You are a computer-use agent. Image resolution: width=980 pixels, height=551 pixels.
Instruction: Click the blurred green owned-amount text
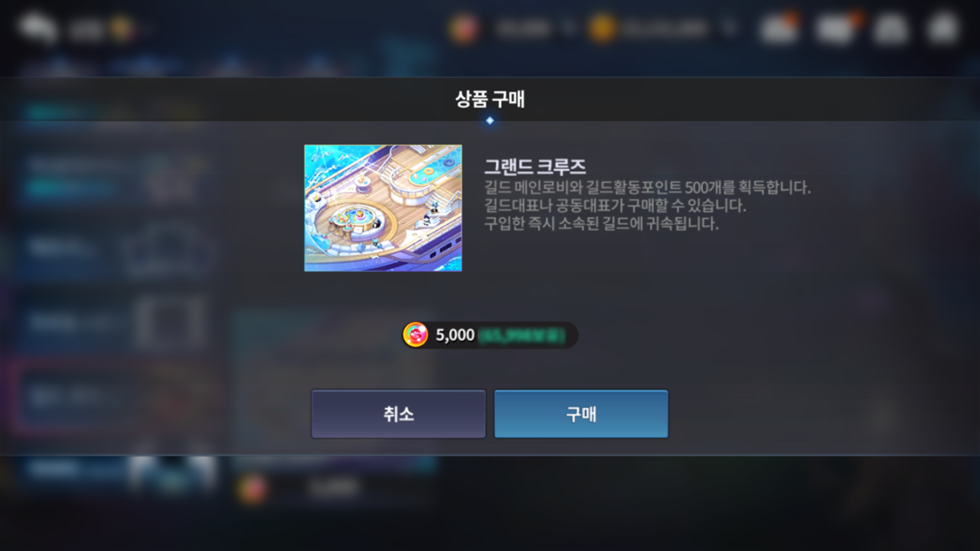522,335
